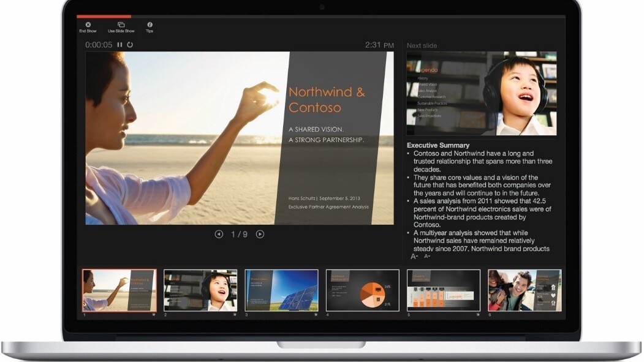
Task: Pause the presentation timer
Action: click(119, 44)
